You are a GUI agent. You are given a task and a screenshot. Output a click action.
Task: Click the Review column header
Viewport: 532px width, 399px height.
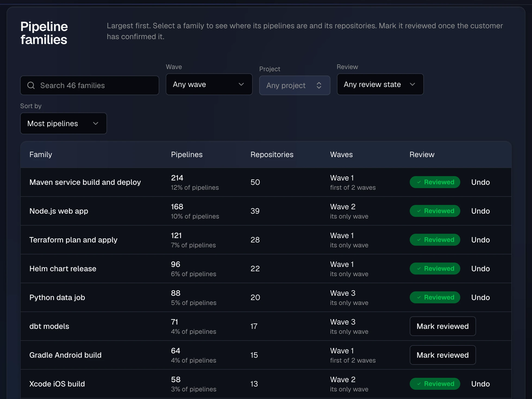[422, 154]
